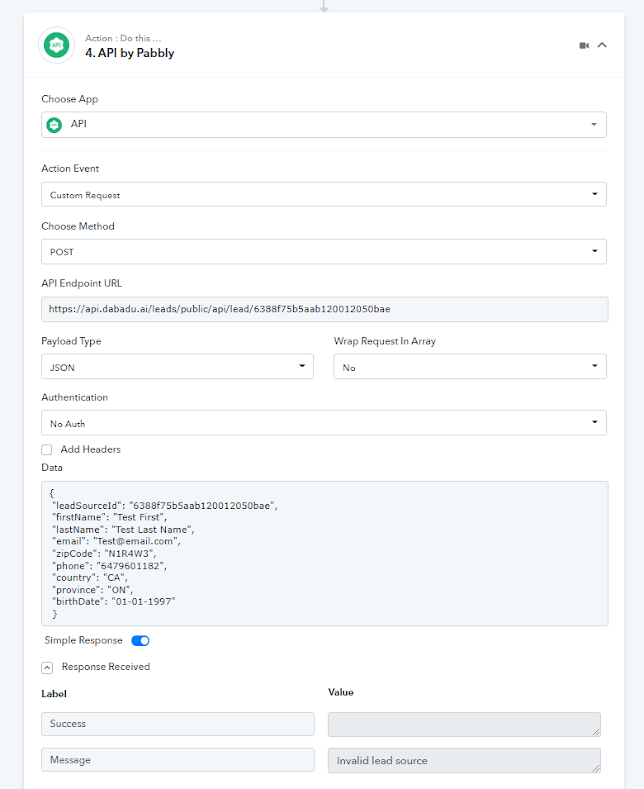644x789 pixels.
Task: Click the "lastName" line in Data
Action: click(x=123, y=529)
